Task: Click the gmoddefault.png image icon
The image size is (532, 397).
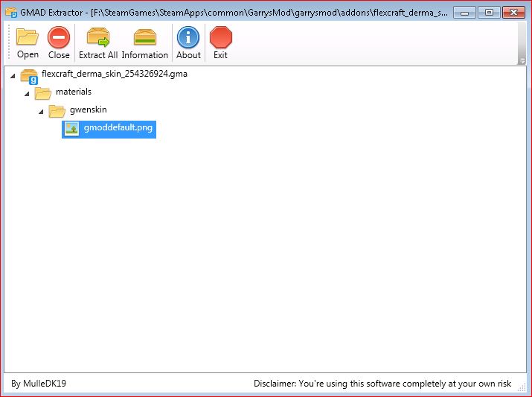Action: tap(71, 129)
